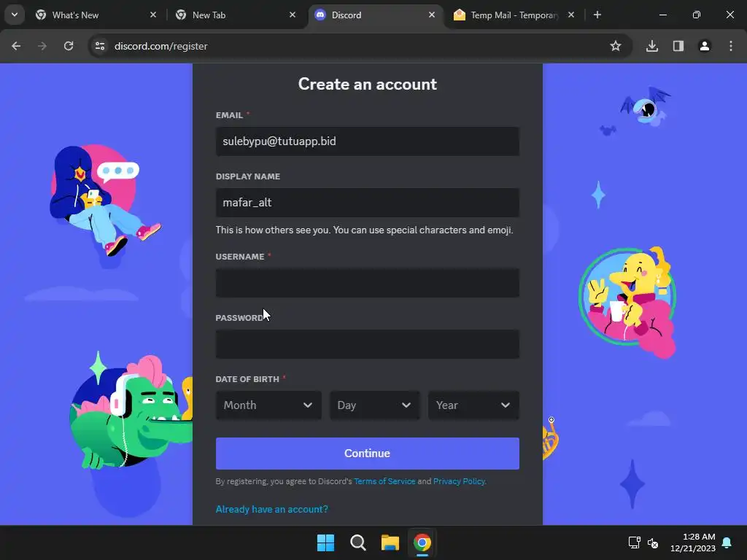
Task: Click Already have an account link
Action: coord(271,510)
